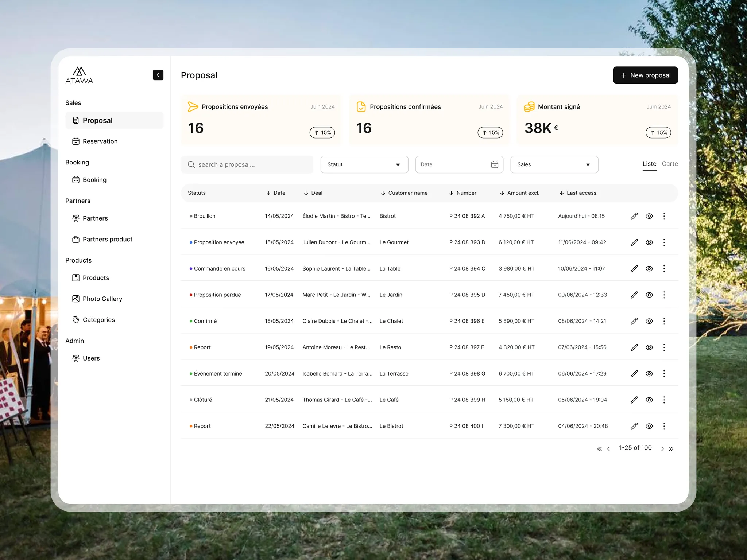Click pencil icon for Le Jardin row
747x560 pixels.
(634, 295)
